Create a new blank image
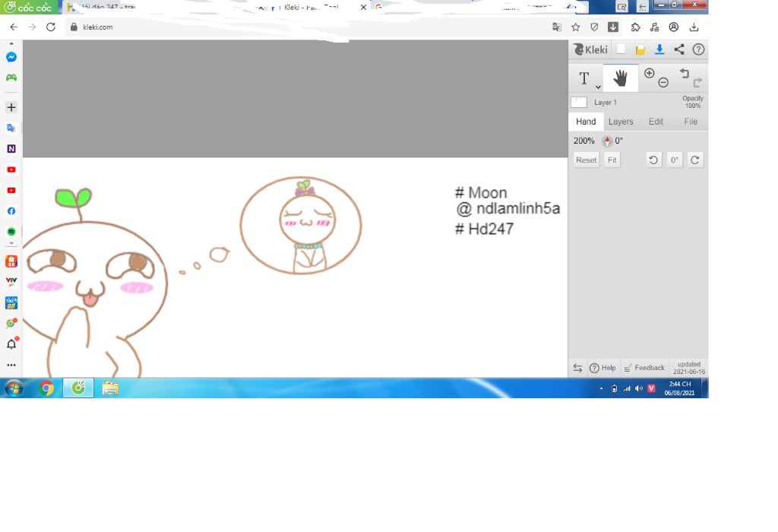Screen dimensions: 778x532 [x=621, y=49]
